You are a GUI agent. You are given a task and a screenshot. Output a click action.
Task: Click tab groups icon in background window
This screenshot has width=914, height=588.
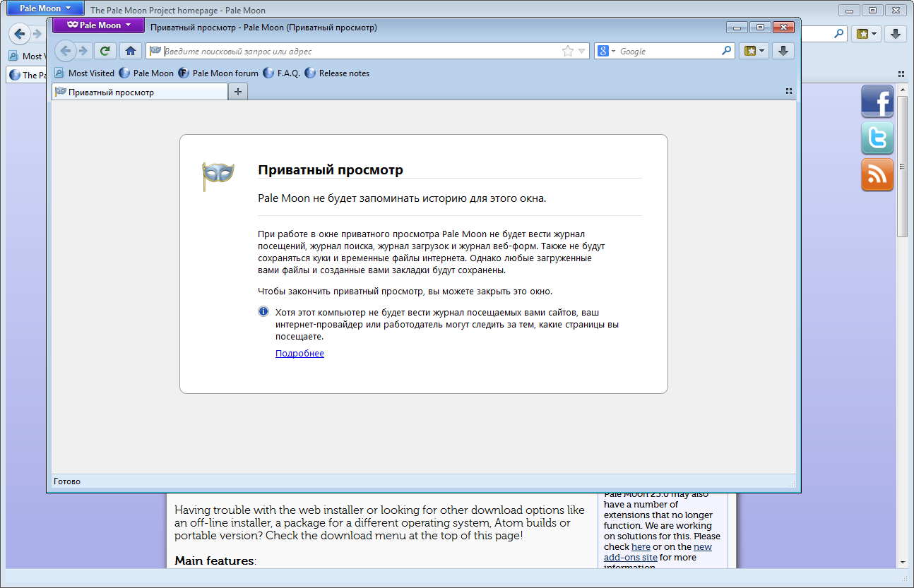901,73
